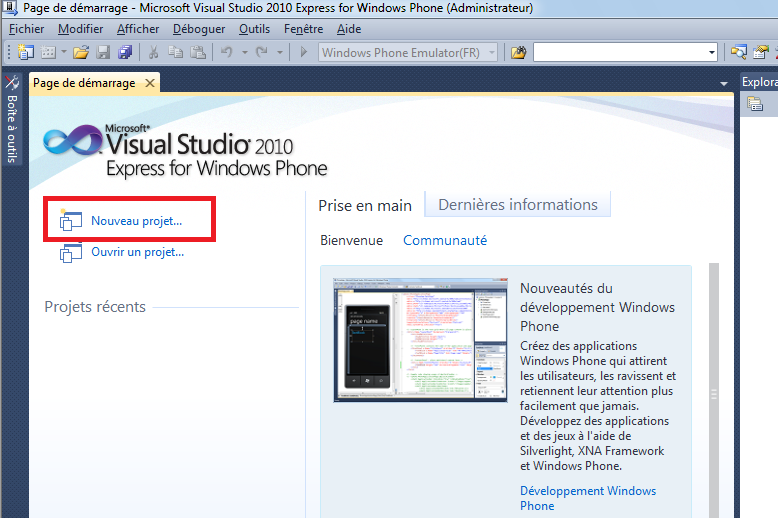Click the Ouvrir un projet... link
Screen dimensions: 778x518
tap(137, 252)
